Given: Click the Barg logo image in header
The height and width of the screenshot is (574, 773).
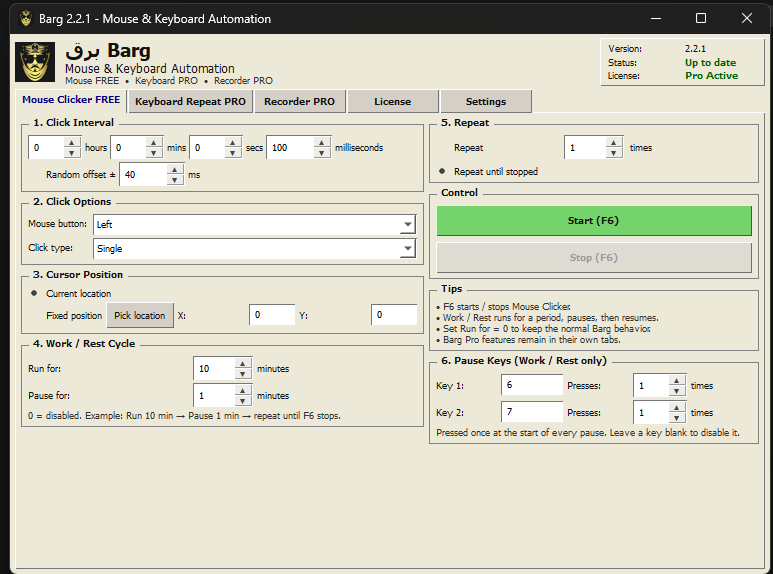Looking at the screenshot, I should point(35,62).
